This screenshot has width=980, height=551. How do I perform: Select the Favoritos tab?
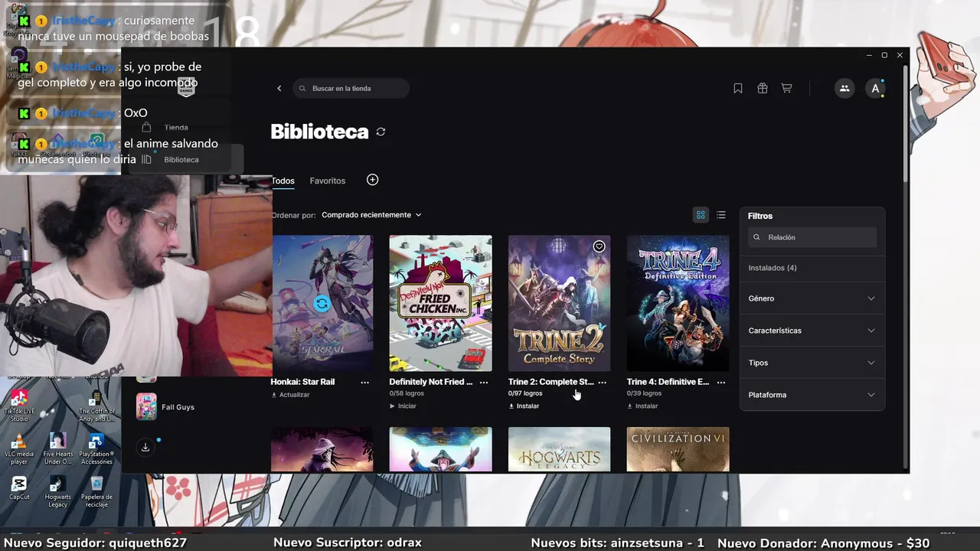(x=328, y=181)
